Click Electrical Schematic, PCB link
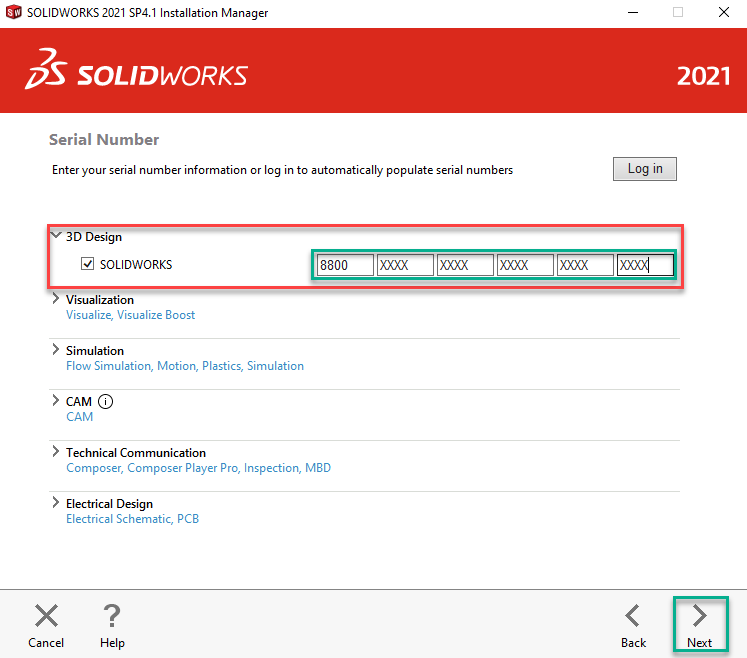747x658 pixels. 132,519
